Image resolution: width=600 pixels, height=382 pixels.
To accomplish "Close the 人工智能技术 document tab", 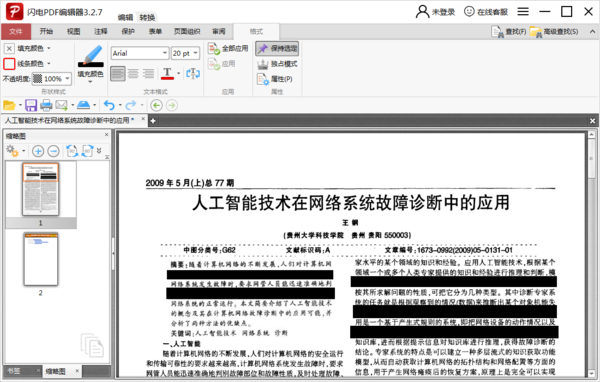I will pos(143,119).
